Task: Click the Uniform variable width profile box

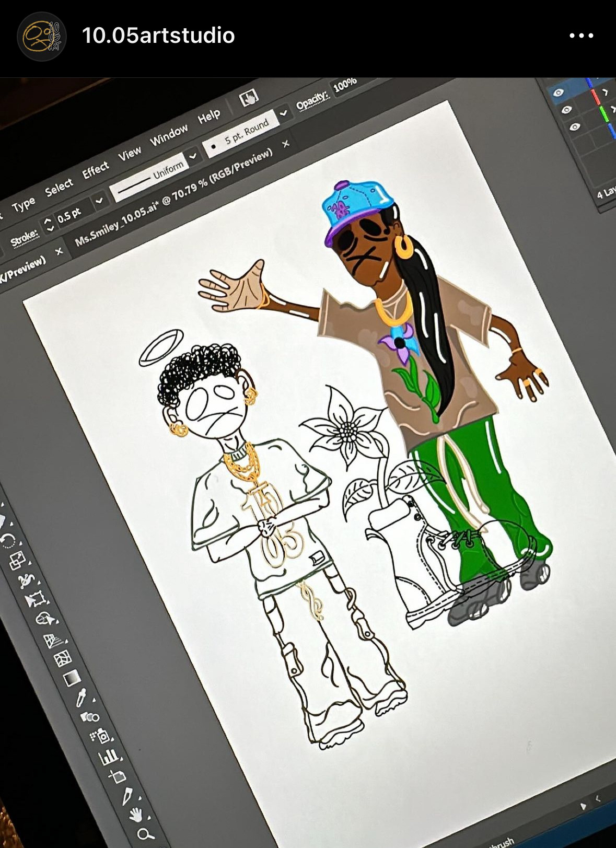Action: 149,177
